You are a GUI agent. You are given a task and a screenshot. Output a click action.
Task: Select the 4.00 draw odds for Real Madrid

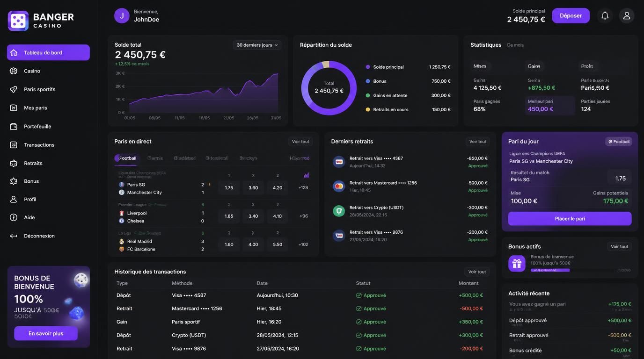pyautogui.click(x=253, y=244)
